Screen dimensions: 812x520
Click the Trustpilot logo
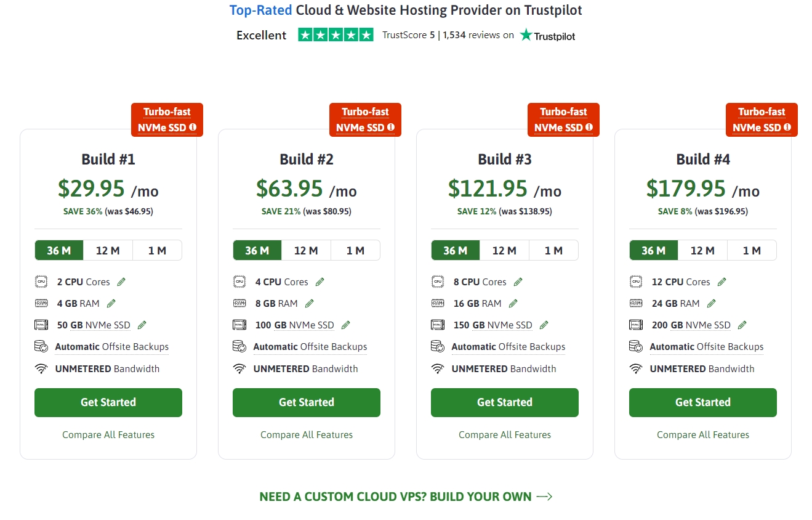(547, 36)
